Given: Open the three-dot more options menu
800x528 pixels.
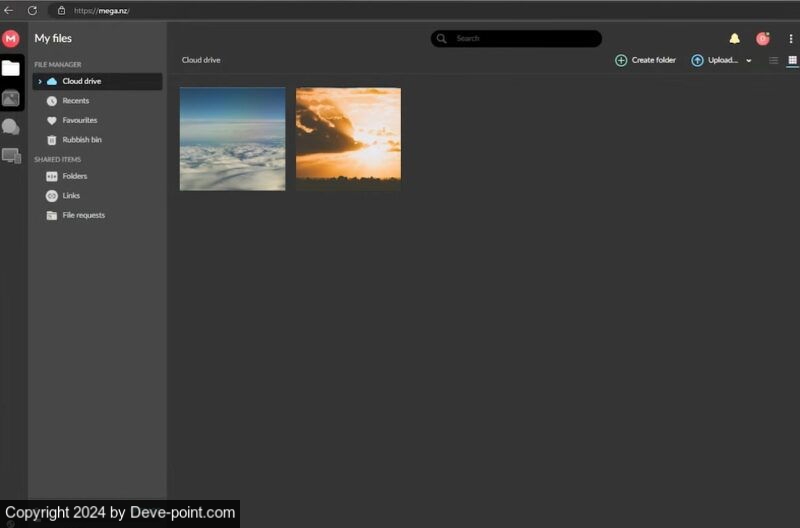Looking at the screenshot, I should pyautogui.click(x=790, y=39).
